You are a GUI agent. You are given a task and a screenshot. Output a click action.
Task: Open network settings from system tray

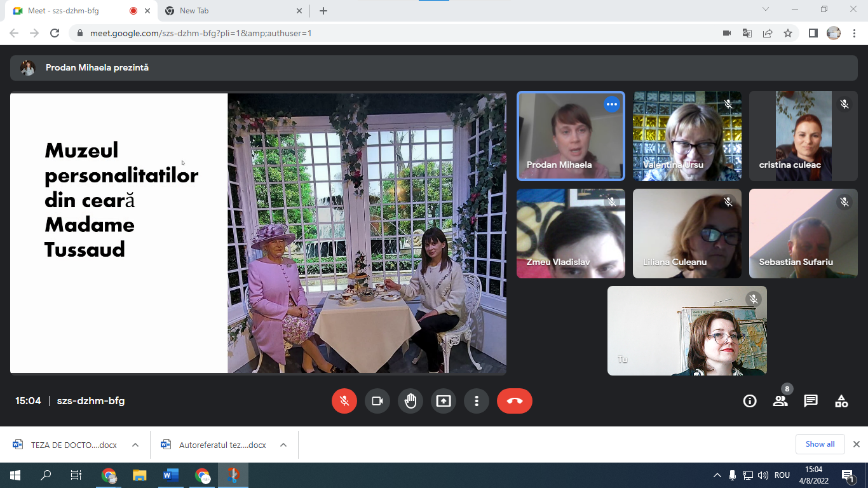point(748,475)
